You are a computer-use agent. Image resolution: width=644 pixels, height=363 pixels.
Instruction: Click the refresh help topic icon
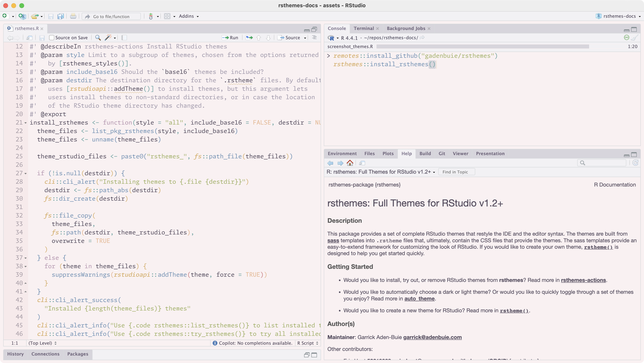tap(635, 163)
